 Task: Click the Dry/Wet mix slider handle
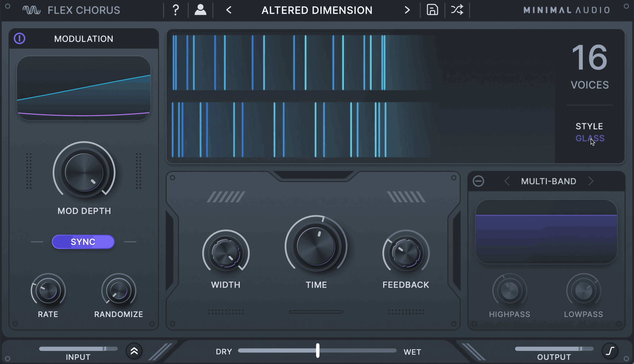318,350
